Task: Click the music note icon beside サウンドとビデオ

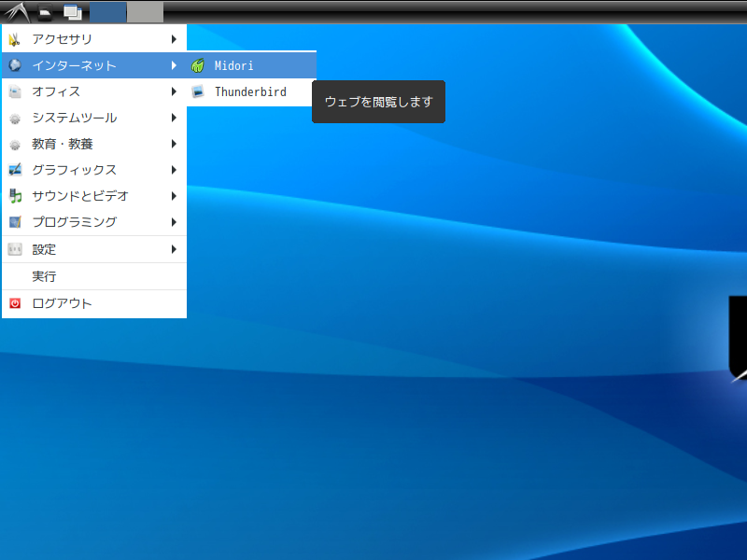Action: (x=15, y=196)
